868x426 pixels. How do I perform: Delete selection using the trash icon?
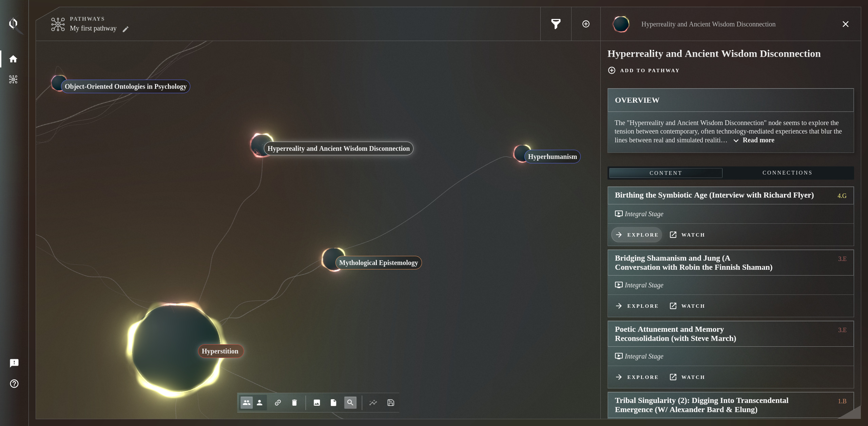294,403
